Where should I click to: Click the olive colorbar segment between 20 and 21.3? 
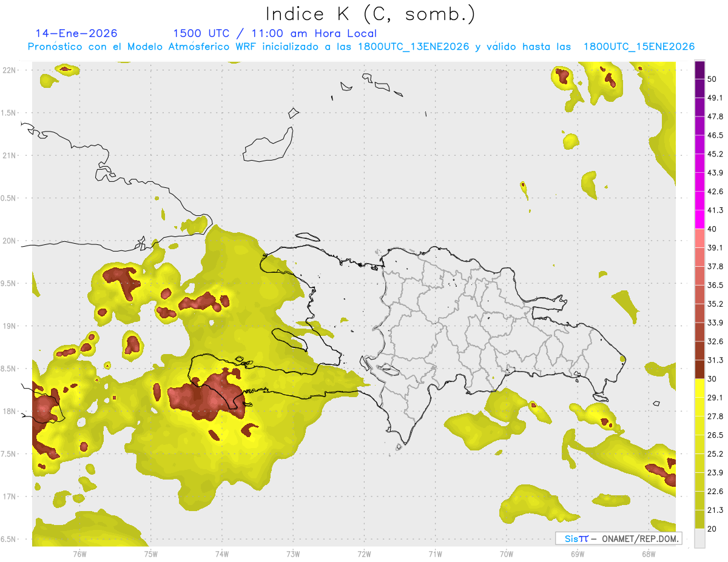coord(699,520)
